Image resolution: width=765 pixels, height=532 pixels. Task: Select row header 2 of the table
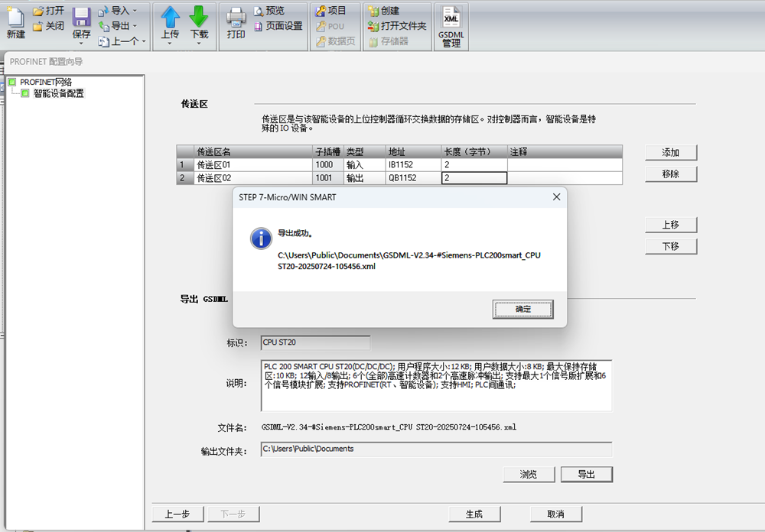tap(185, 178)
